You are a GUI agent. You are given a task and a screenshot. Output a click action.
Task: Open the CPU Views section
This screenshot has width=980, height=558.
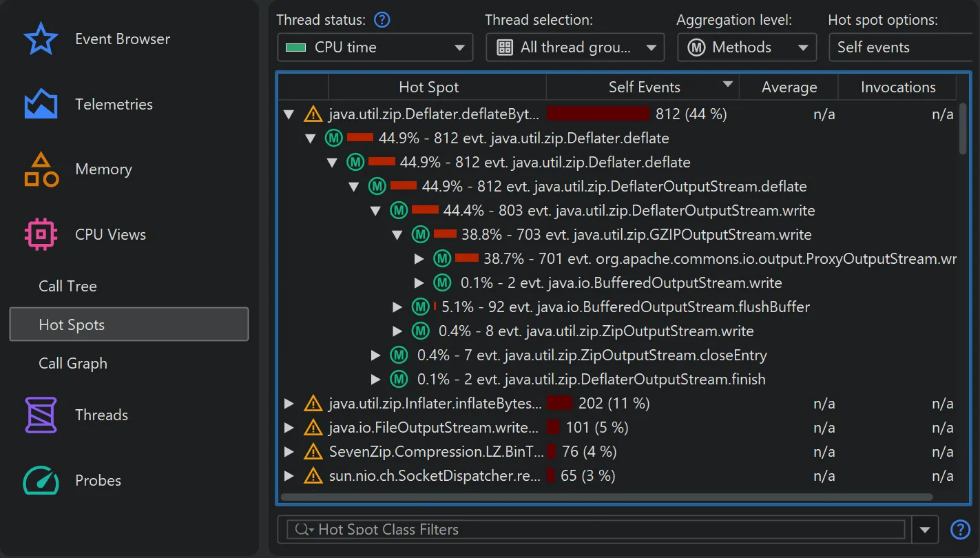coord(110,234)
